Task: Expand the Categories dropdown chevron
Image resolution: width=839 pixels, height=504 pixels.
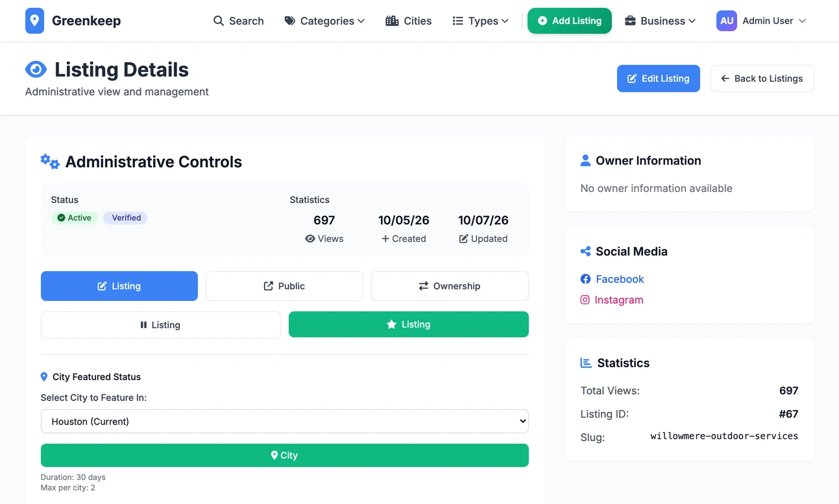Action: point(361,21)
